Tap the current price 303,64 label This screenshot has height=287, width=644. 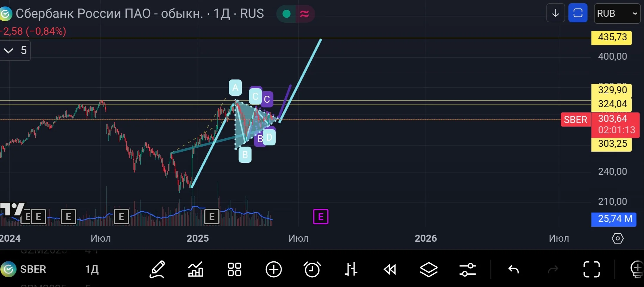(613, 119)
